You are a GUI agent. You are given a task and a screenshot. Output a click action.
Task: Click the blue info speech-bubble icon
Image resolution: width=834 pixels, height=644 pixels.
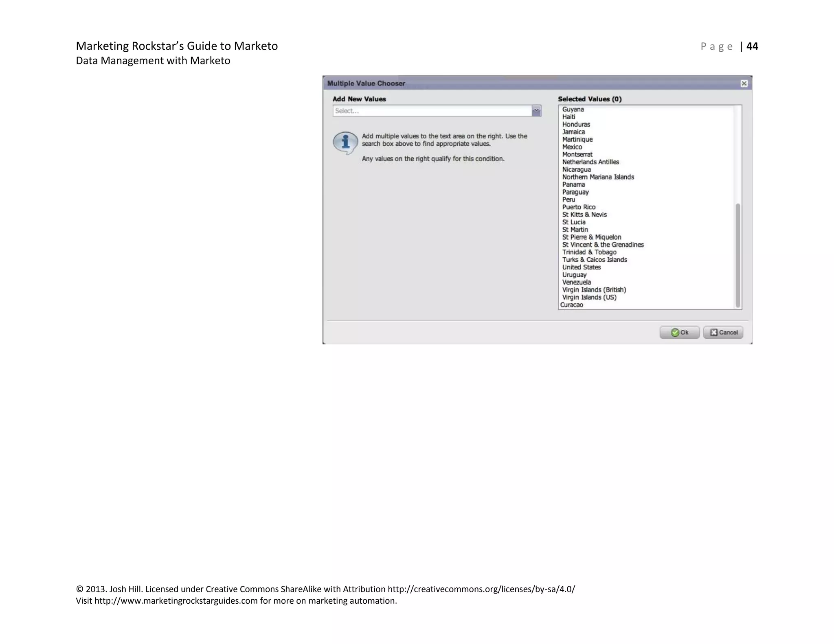click(345, 142)
